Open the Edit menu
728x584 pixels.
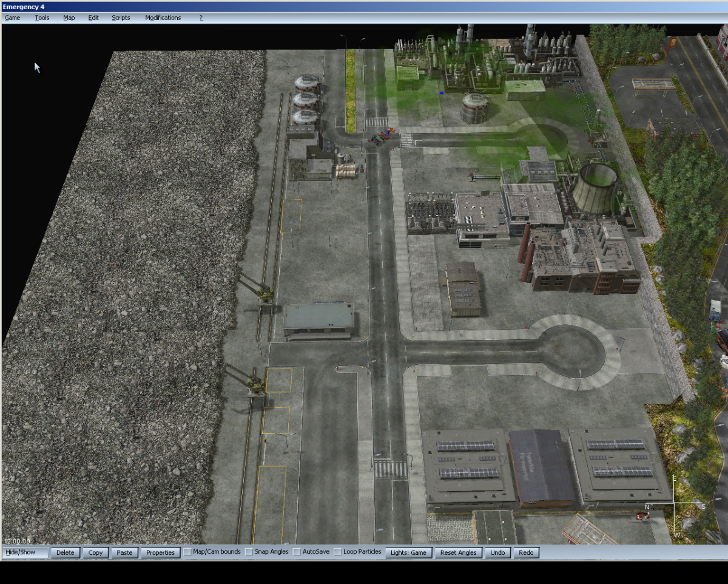tap(93, 18)
